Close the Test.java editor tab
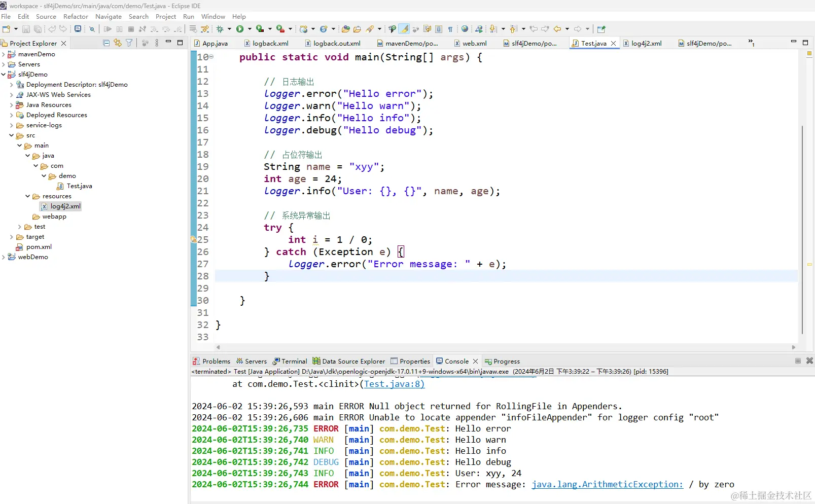The image size is (815, 504). click(x=613, y=43)
